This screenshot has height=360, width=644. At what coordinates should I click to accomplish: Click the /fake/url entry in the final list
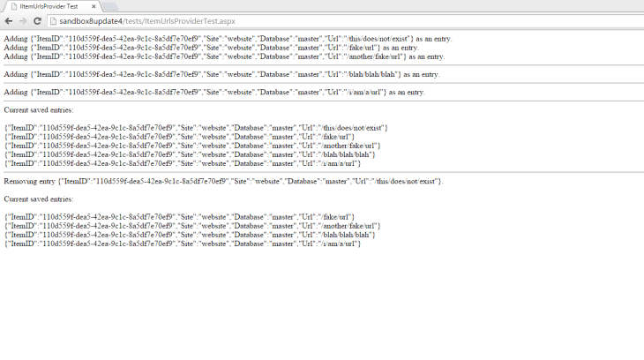point(179,217)
